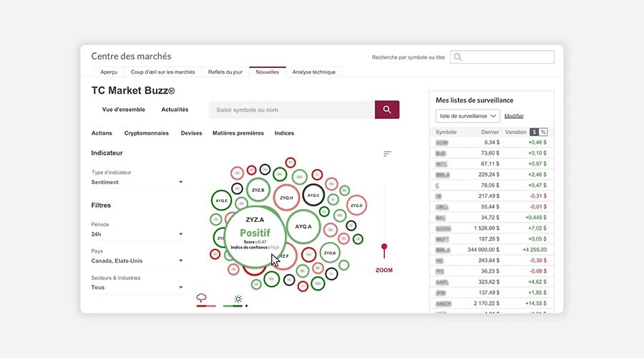This screenshot has width=644, height=358.
Task: Click the 1 526,69 $ price cell
Action: (487, 228)
